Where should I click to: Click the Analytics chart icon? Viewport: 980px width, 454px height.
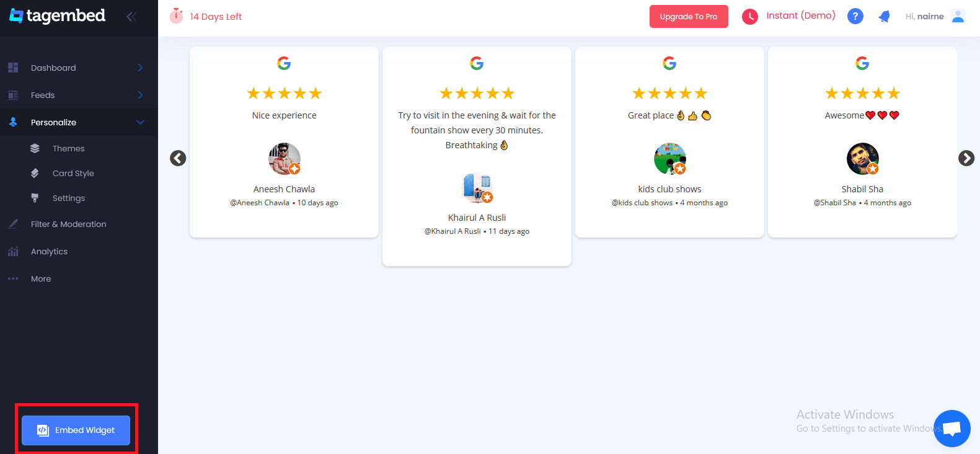[13, 251]
